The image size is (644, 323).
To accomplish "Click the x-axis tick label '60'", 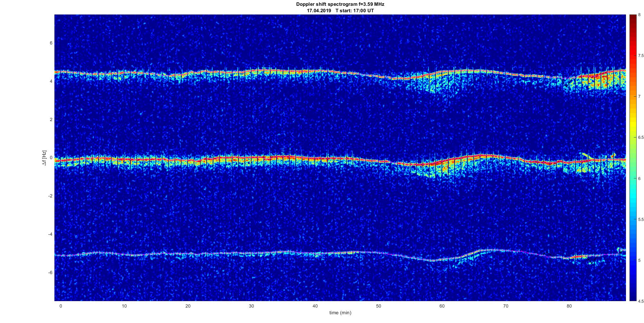I will point(442,306).
